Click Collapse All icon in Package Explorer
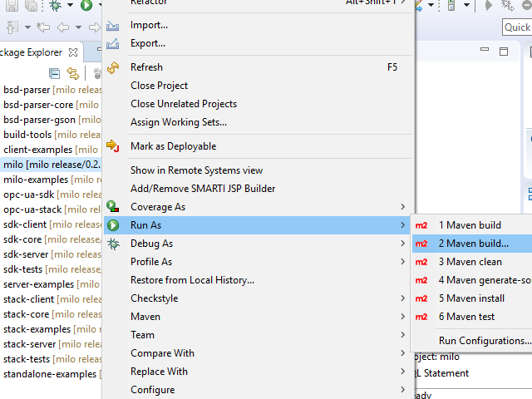Viewport: 532px width, 399px height. [55, 73]
